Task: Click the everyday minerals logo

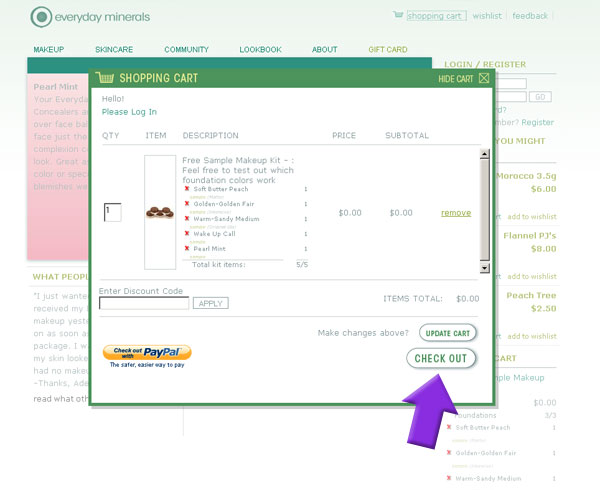Action: point(90,17)
